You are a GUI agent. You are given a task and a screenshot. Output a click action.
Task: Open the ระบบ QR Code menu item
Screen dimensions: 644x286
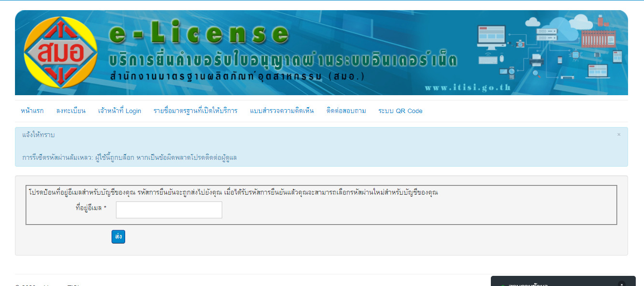tap(401, 111)
